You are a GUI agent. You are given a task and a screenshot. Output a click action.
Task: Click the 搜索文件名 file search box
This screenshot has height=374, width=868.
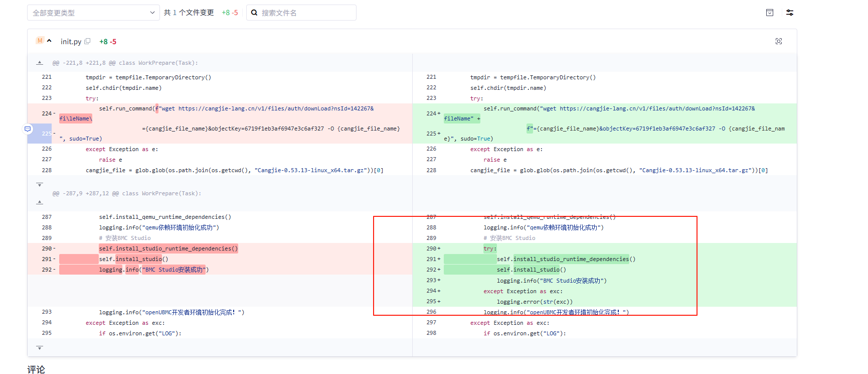306,13
